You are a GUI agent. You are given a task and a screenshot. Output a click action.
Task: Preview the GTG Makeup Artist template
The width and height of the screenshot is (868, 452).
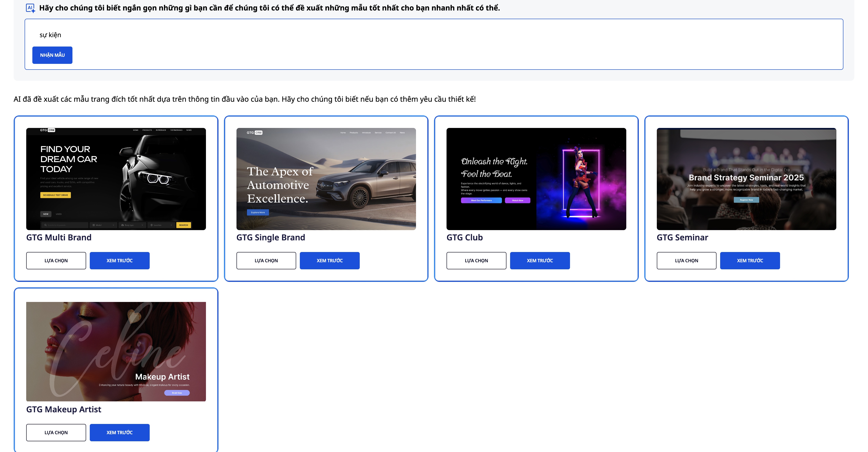[x=119, y=432]
